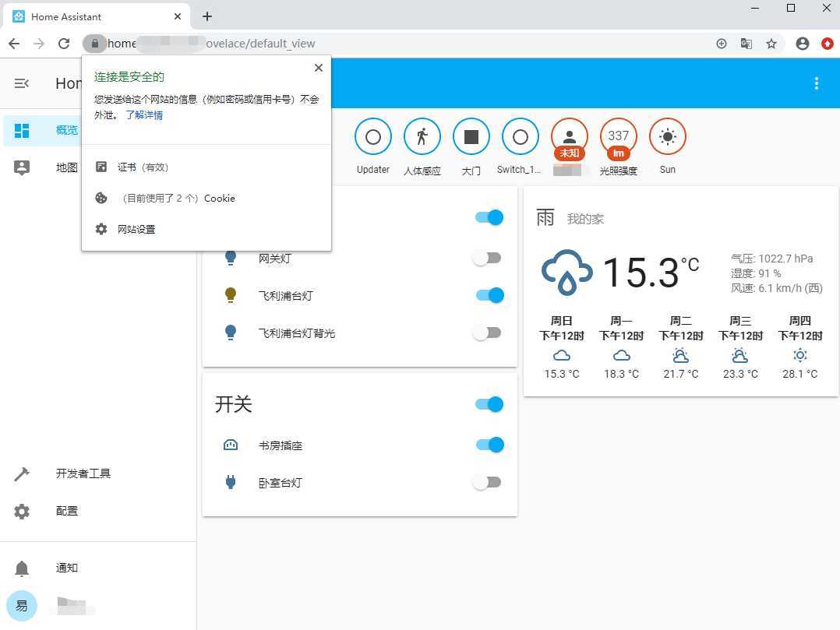Go back with browser back arrow

coord(15,44)
